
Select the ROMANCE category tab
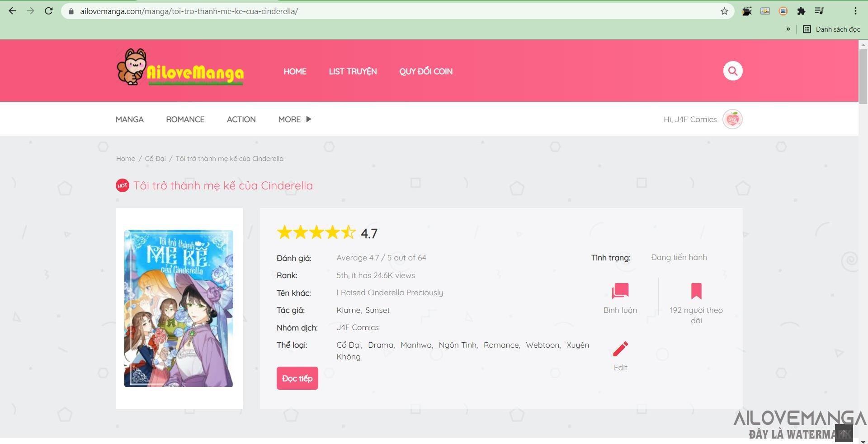click(x=185, y=119)
